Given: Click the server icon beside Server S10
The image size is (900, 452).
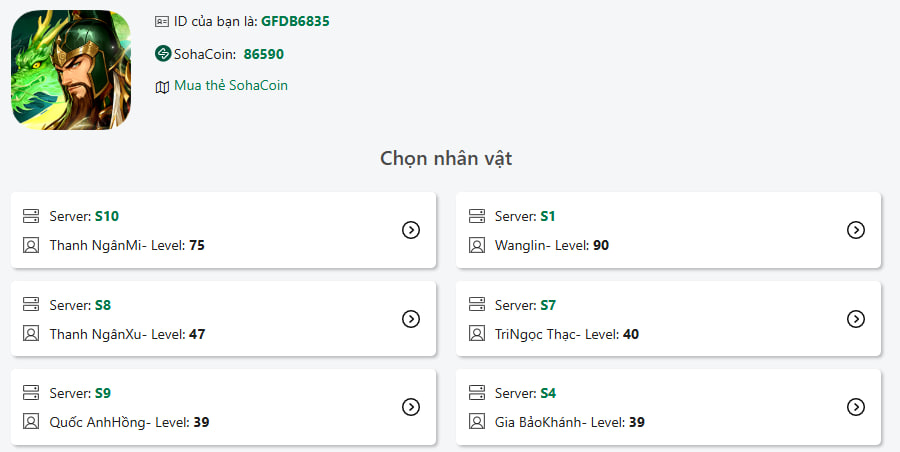Looking at the screenshot, I should (31, 216).
